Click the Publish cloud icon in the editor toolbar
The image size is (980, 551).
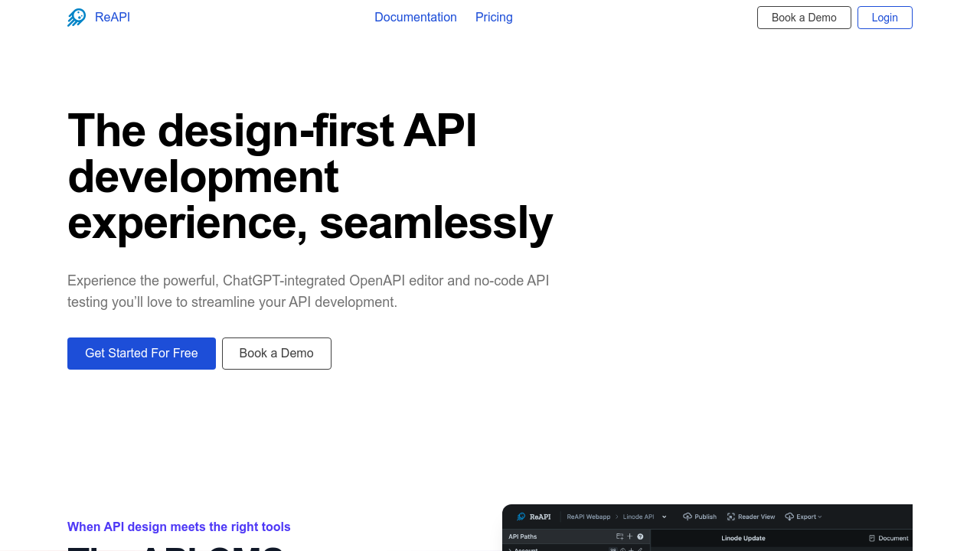tap(688, 517)
